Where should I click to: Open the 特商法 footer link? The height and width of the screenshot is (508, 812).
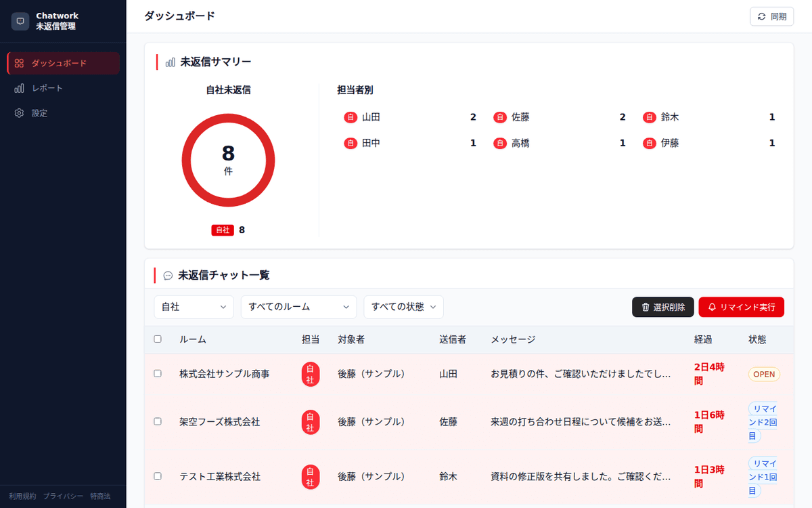tap(100, 496)
